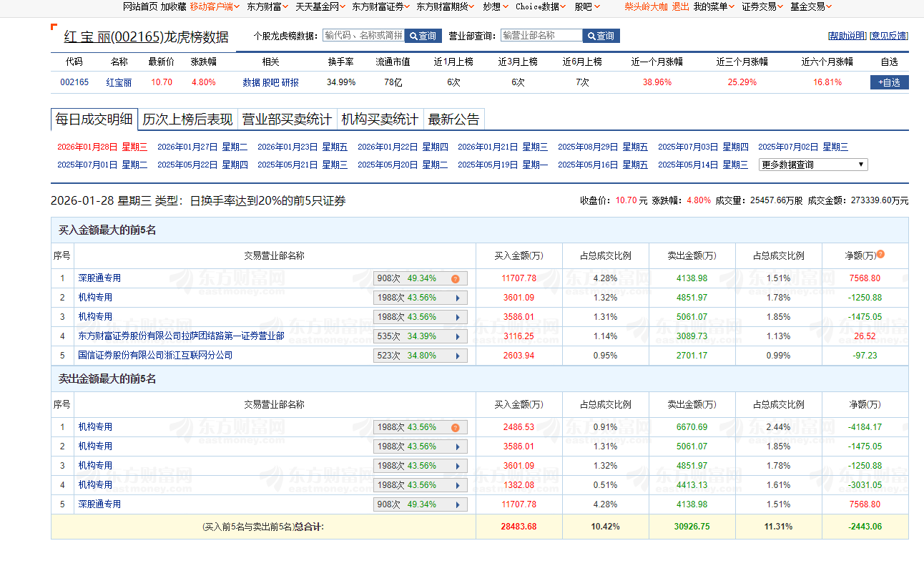Click the arrow in sell-table row 2 机构专用
This screenshot has width=924, height=576.
457,446
